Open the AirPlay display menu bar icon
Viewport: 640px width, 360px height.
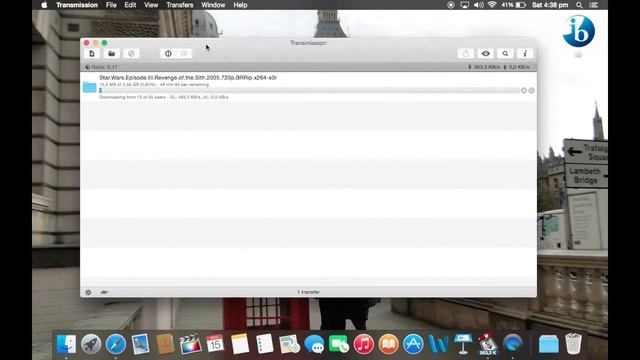point(464,5)
